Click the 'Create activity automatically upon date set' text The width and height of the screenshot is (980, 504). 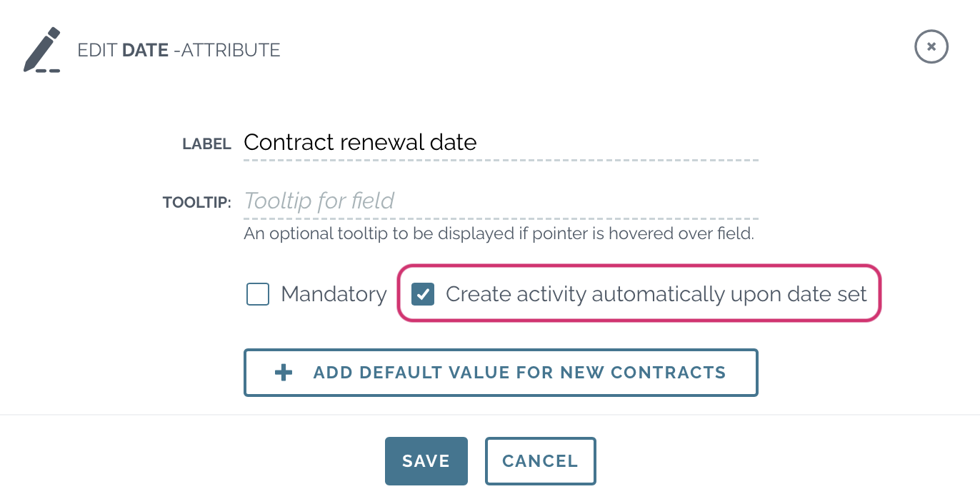[x=656, y=294]
